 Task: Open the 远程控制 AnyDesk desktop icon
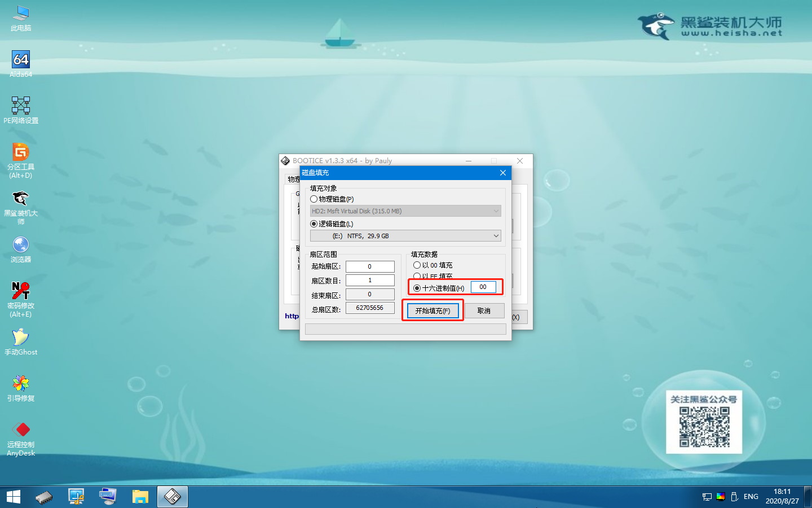point(21,439)
